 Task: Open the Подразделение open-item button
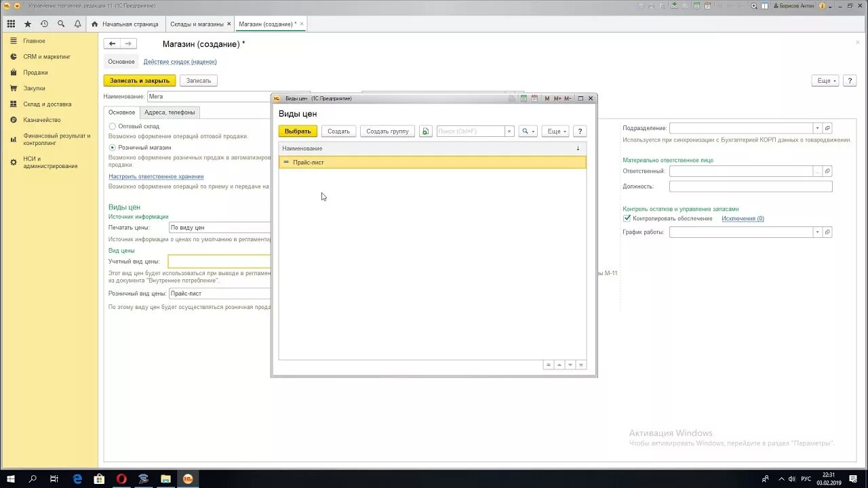pyautogui.click(x=827, y=128)
